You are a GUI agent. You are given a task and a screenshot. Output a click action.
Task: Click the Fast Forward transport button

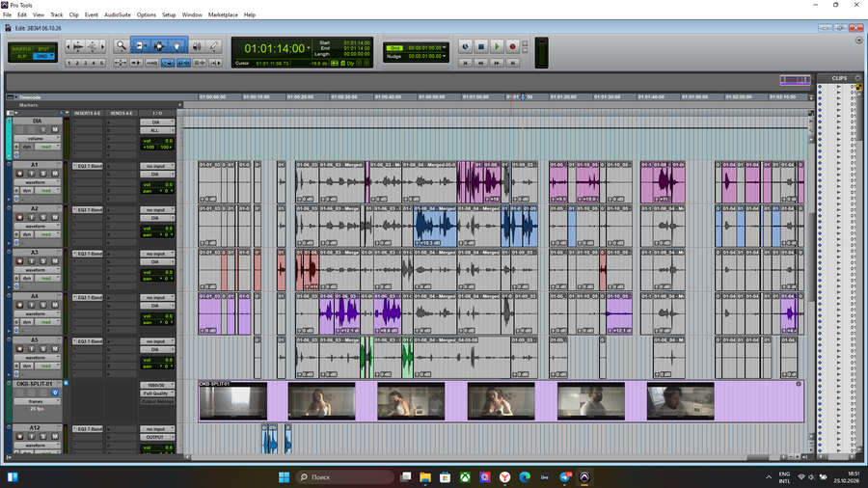(x=497, y=63)
